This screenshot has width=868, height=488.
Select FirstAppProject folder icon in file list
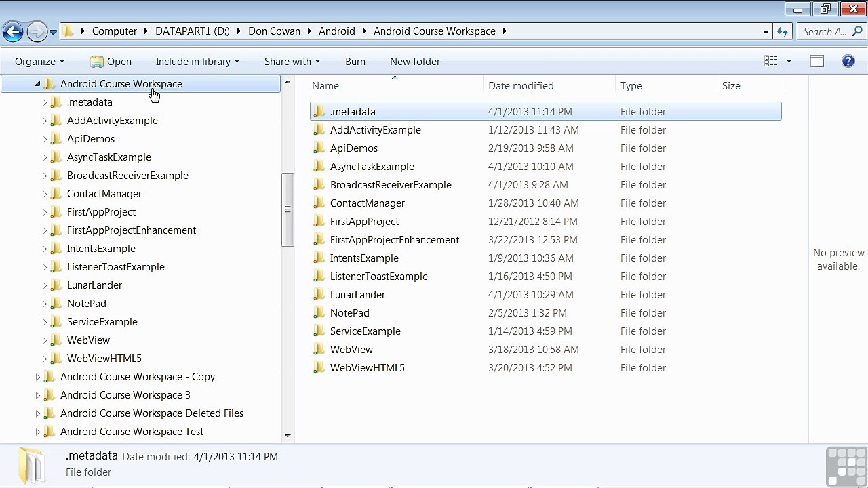point(319,222)
